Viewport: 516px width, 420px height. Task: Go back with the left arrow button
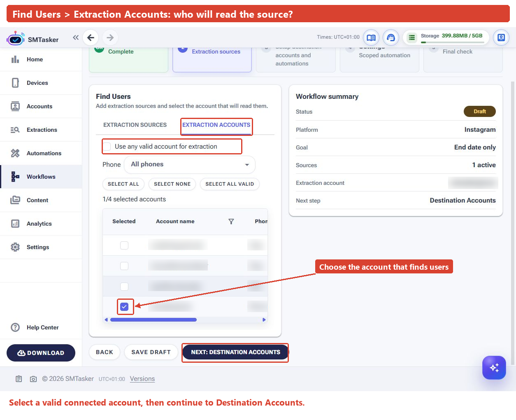pyautogui.click(x=91, y=37)
